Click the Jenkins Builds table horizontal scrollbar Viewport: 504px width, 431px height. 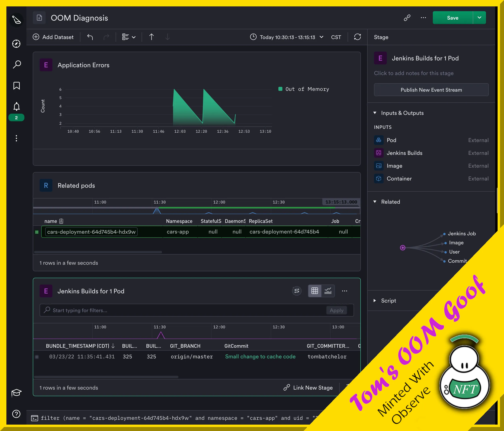(106, 377)
